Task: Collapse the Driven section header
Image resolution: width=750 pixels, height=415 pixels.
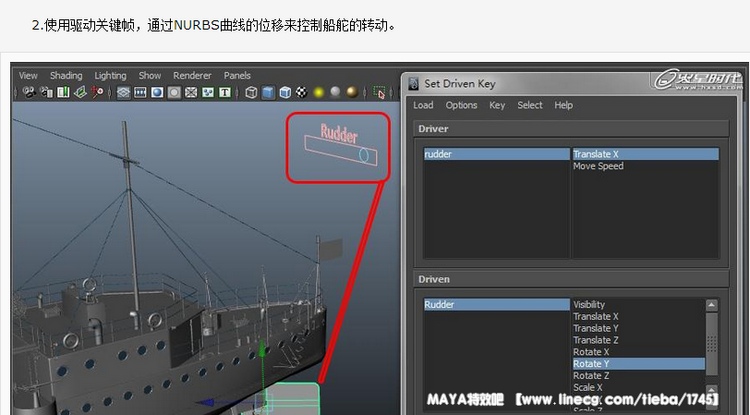Action: pos(434,279)
